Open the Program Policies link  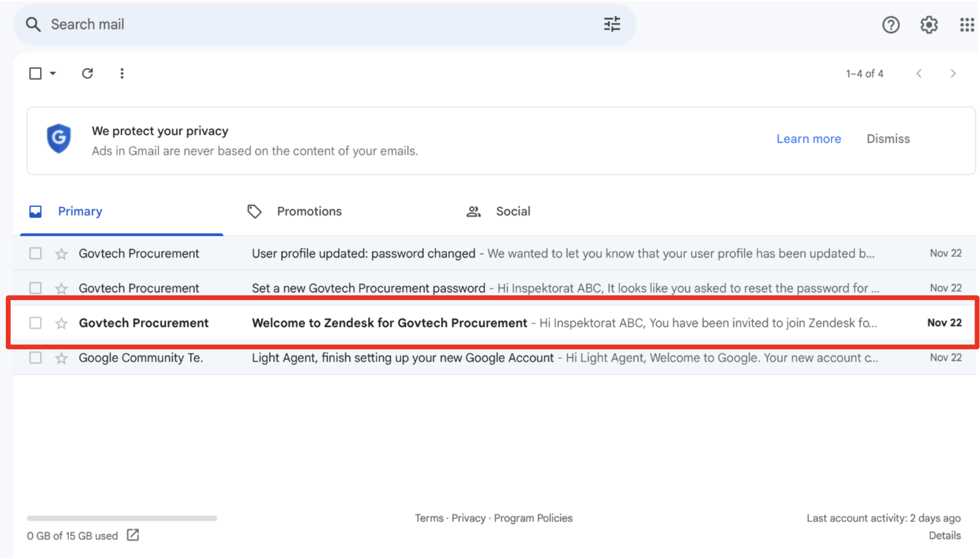(533, 518)
